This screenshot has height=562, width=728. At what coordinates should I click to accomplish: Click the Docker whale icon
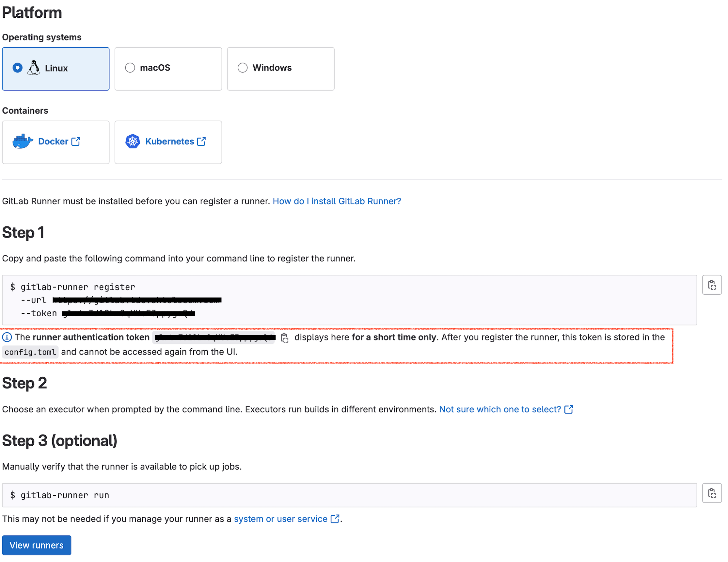pos(23,141)
